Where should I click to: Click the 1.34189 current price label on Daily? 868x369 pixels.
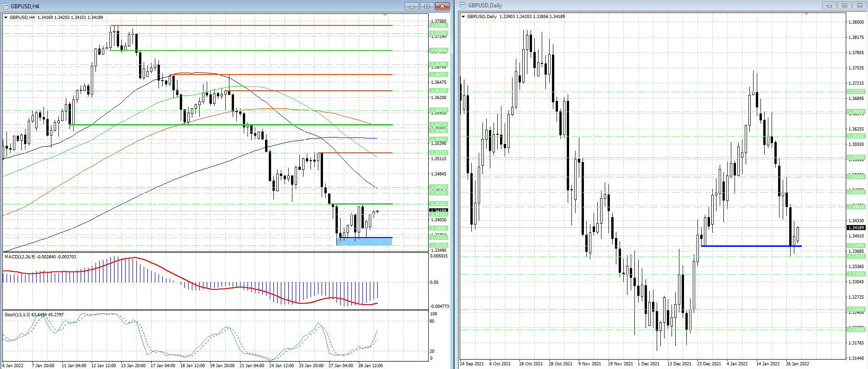[x=856, y=227]
